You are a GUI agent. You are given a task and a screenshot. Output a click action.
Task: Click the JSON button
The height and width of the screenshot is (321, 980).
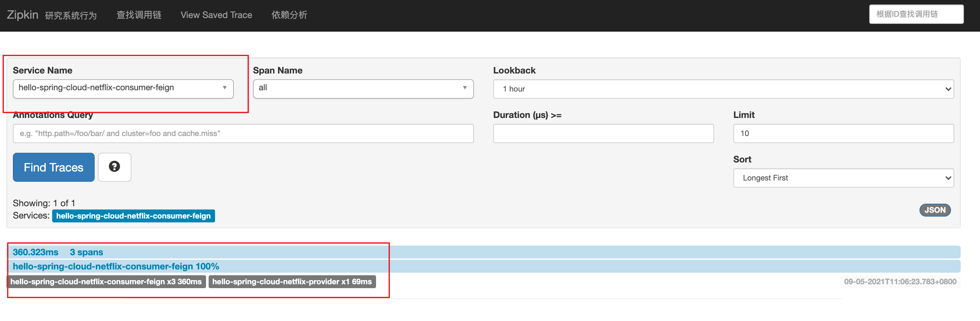click(935, 210)
